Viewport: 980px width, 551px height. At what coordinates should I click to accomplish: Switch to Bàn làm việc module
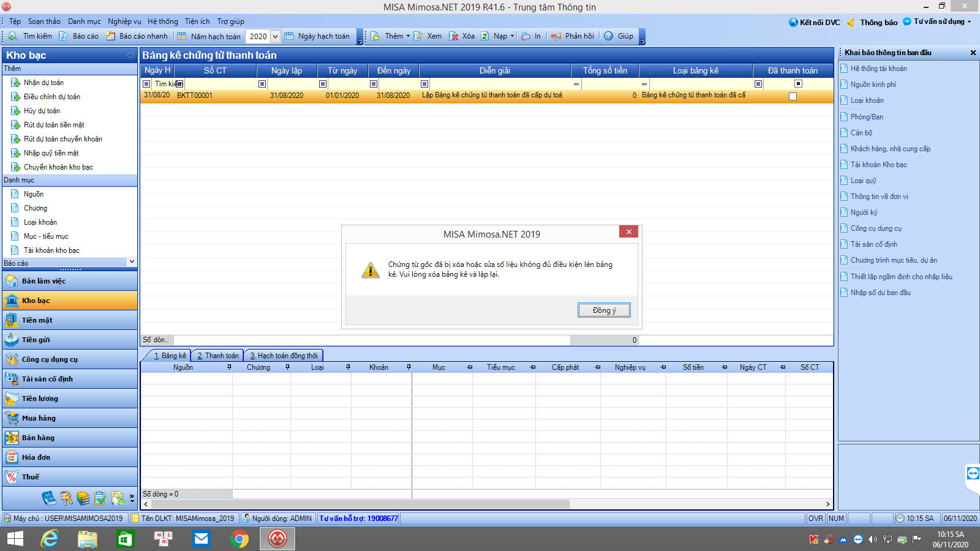point(70,281)
